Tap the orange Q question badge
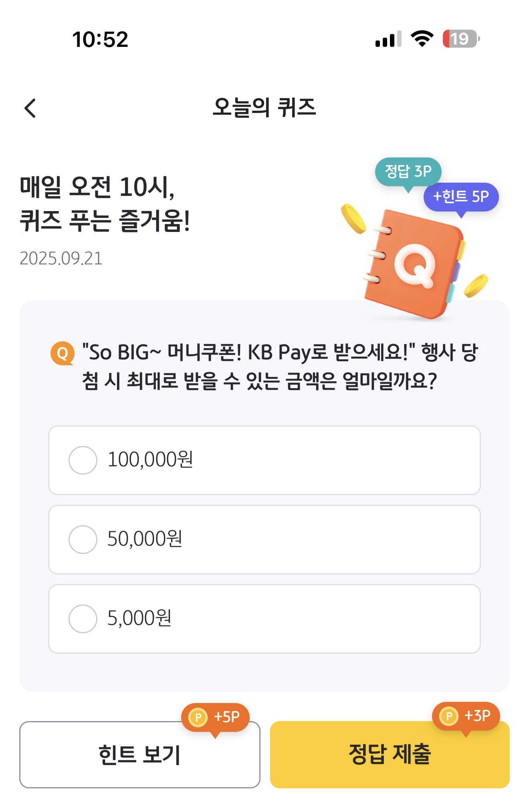This screenshot has width=529, height=812. pyautogui.click(x=63, y=353)
